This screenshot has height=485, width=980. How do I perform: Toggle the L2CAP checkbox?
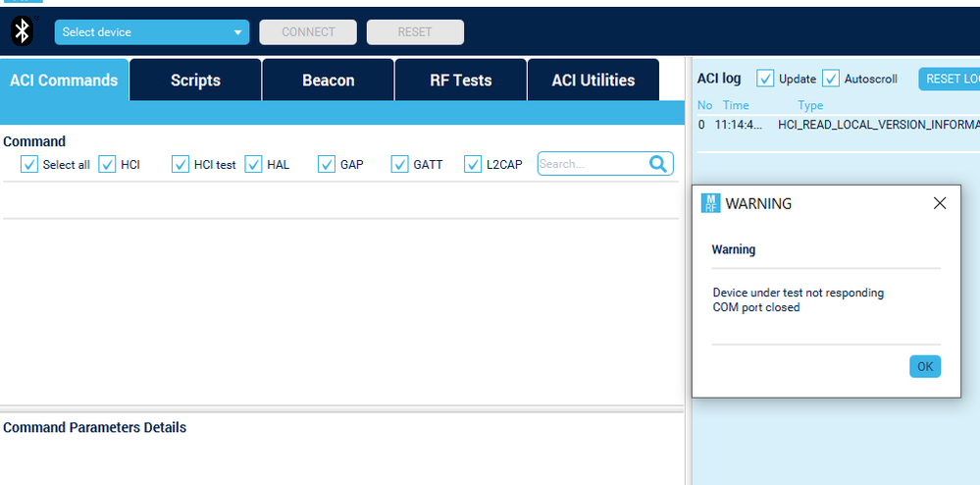[x=473, y=165]
